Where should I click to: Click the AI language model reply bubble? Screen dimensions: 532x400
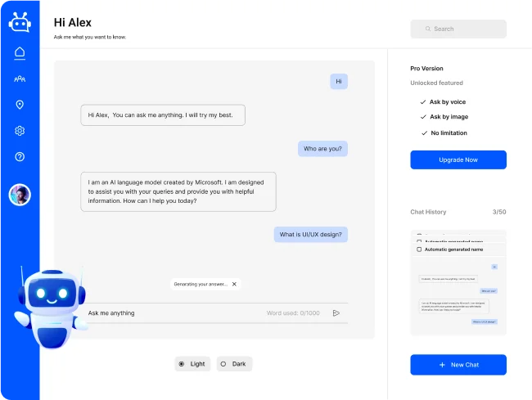point(178,192)
